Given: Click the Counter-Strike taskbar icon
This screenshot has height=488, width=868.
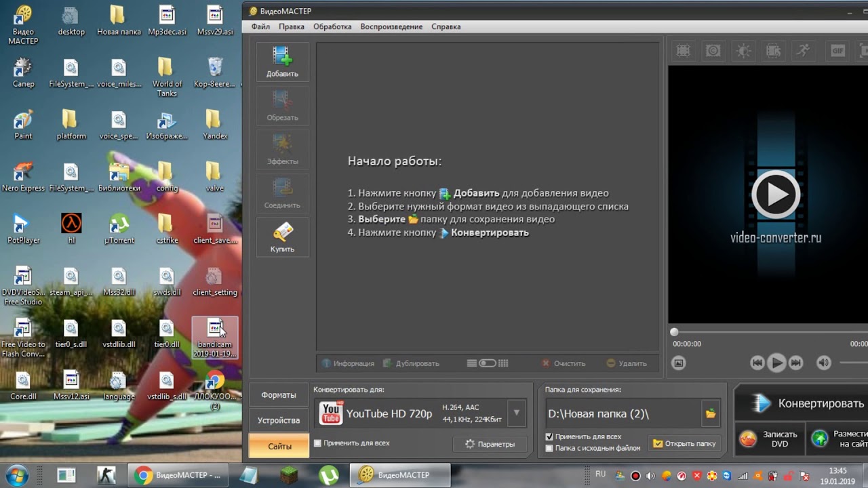Looking at the screenshot, I should coord(106,475).
